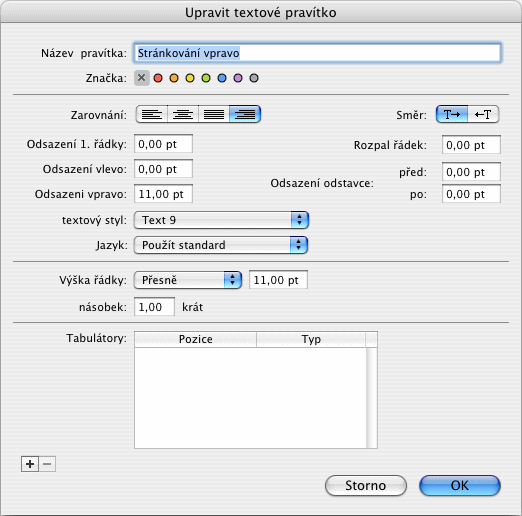The image size is (522, 516).
Task: Open the textový styl dropdown
Action: click(x=221, y=220)
